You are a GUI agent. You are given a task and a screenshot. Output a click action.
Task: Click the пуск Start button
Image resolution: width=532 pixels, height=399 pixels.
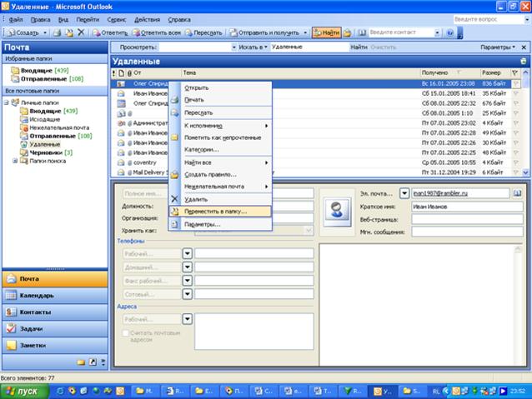24,392
